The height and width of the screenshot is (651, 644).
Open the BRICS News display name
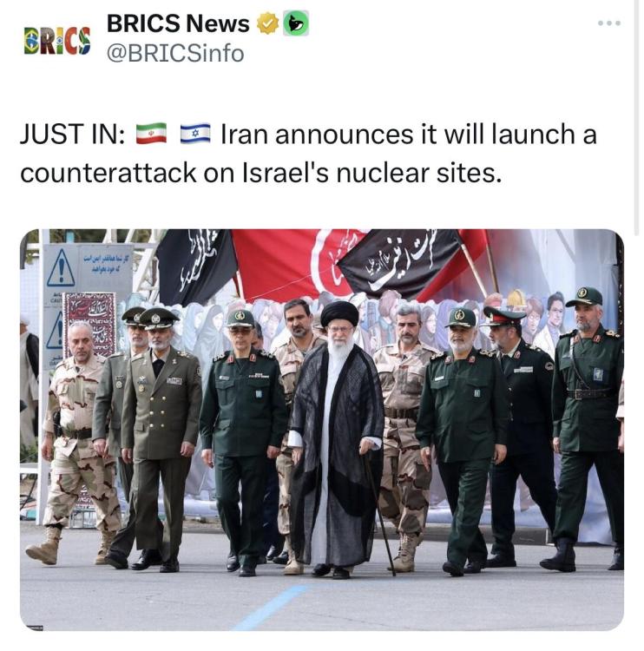[x=178, y=23]
